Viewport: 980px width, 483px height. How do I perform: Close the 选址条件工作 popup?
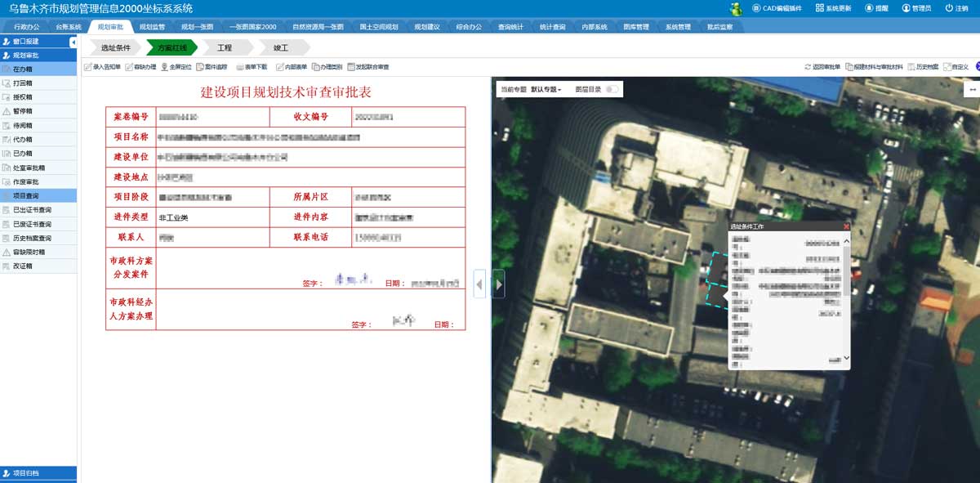pyautogui.click(x=846, y=226)
